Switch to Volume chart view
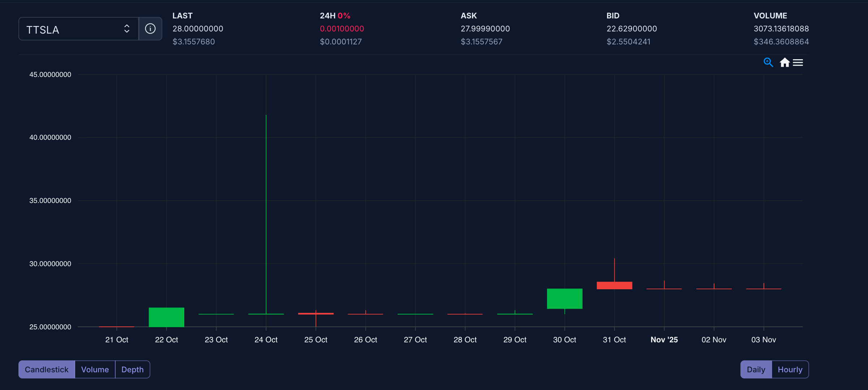868x390 pixels. [x=95, y=369]
